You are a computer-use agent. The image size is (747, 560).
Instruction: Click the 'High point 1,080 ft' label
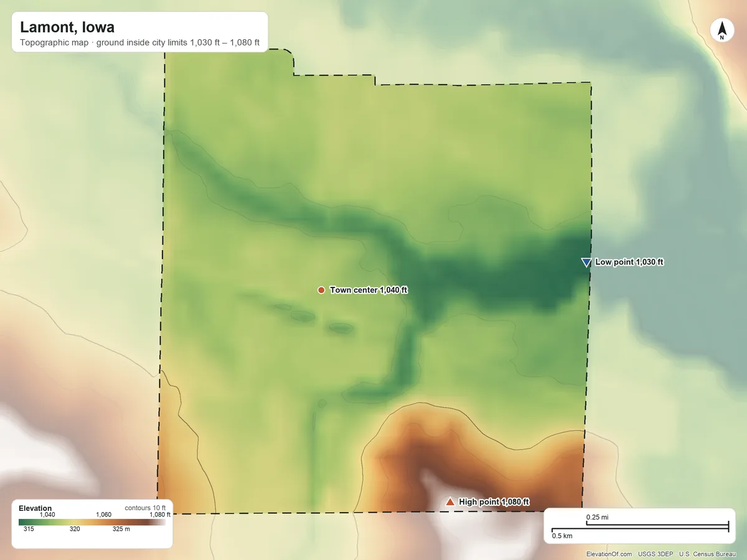coord(494,502)
